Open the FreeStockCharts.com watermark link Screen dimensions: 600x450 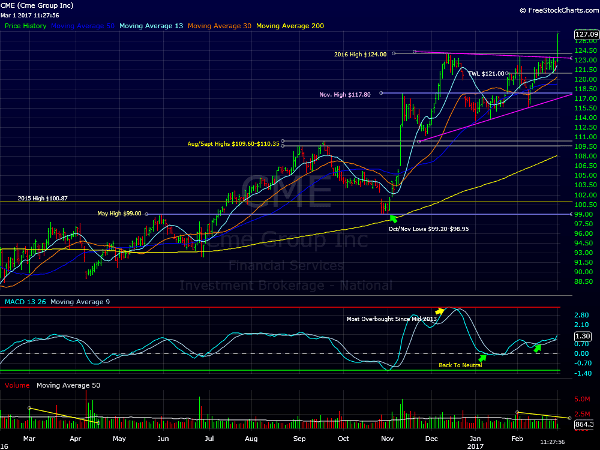pyautogui.click(x=559, y=10)
